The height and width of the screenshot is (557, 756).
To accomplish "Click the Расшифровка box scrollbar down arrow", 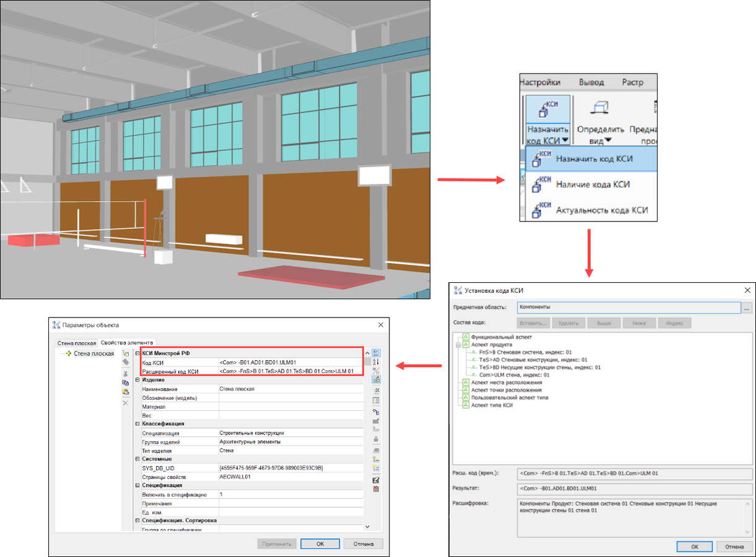I will (747, 532).
